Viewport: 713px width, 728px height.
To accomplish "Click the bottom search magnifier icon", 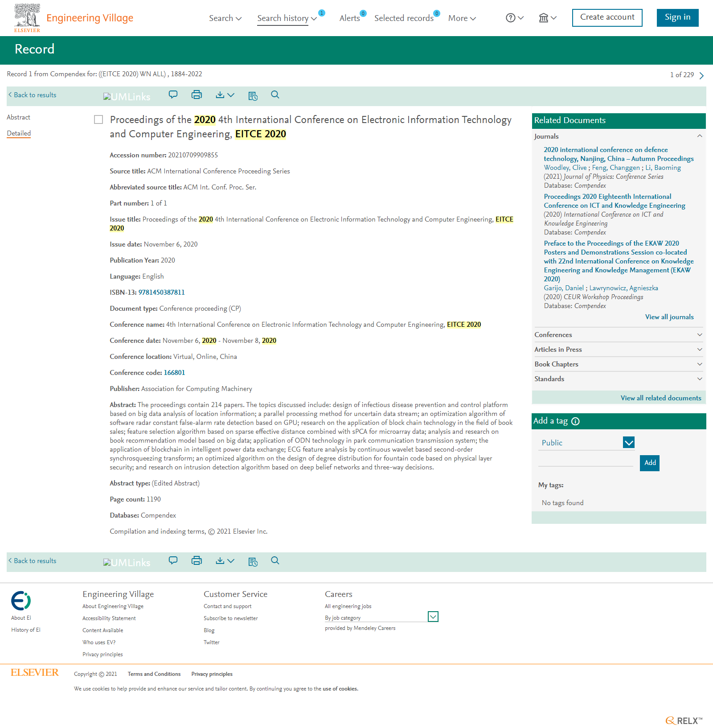I will (x=275, y=560).
